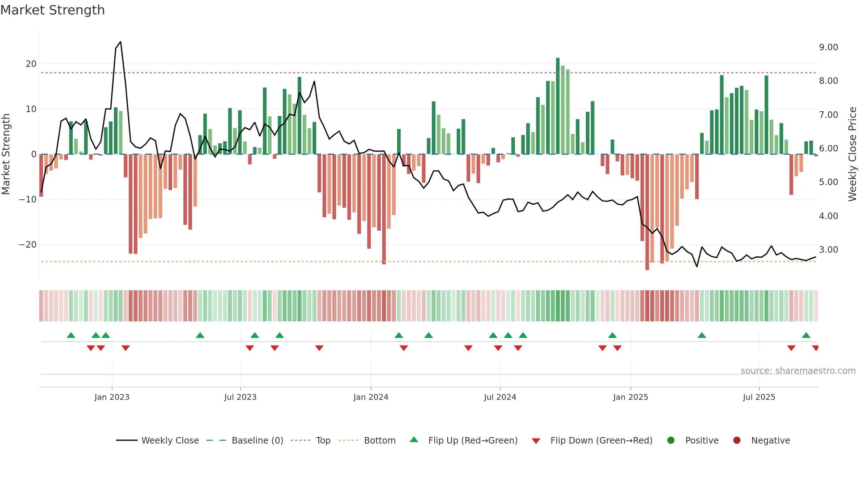
Task: Click the Jul 2025 axis label
Action: [759, 397]
